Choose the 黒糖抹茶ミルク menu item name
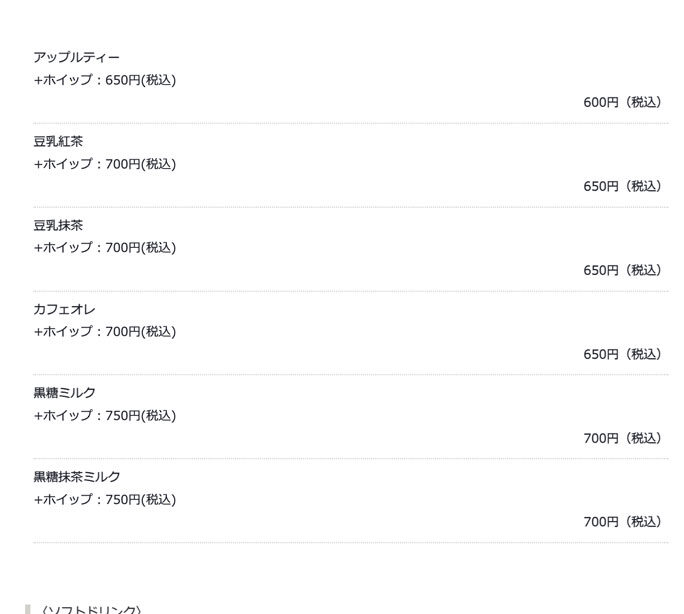Viewport: 684px width, 614px height. [76, 477]
